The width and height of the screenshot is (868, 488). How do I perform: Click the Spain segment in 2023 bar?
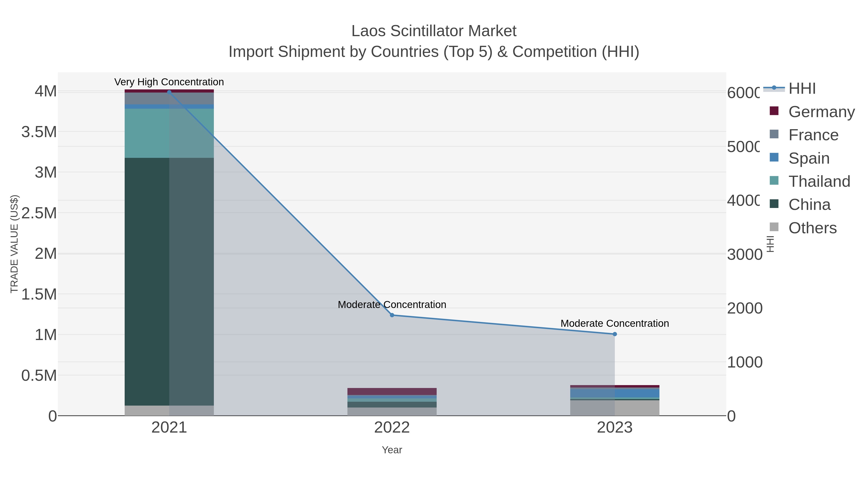(615, 393)
